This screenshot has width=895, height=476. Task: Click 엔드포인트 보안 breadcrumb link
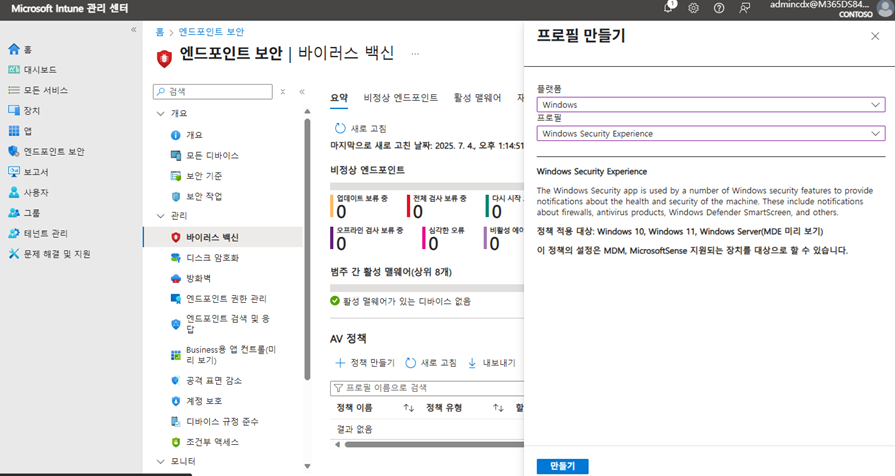coord(211,32)
